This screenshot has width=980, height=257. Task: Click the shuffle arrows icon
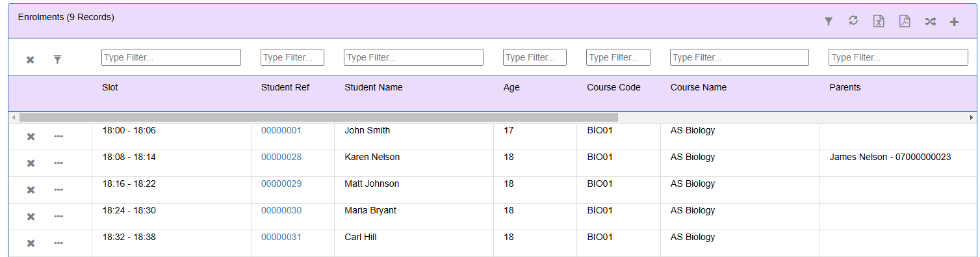click(930, 21)
